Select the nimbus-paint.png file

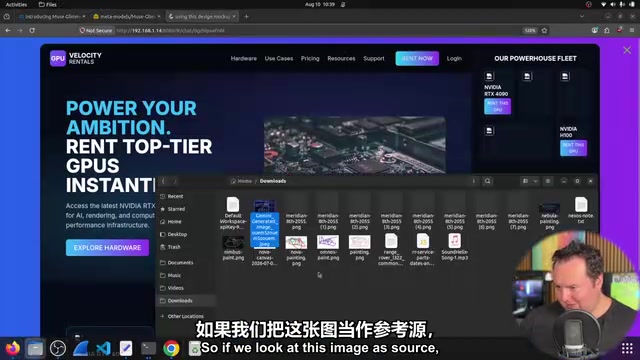point(233,248)
